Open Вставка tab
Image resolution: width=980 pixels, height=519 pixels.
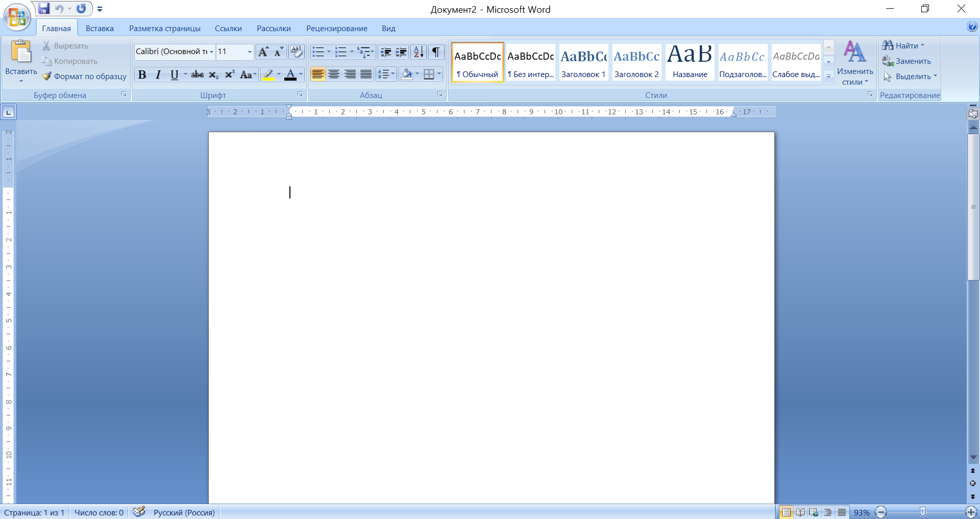click(100, 29)
